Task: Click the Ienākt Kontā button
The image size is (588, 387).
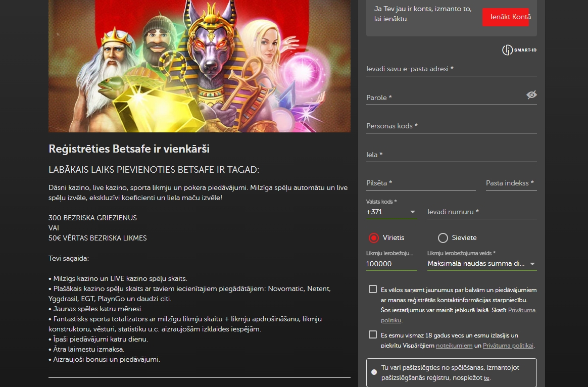Action: coord(506,17)
